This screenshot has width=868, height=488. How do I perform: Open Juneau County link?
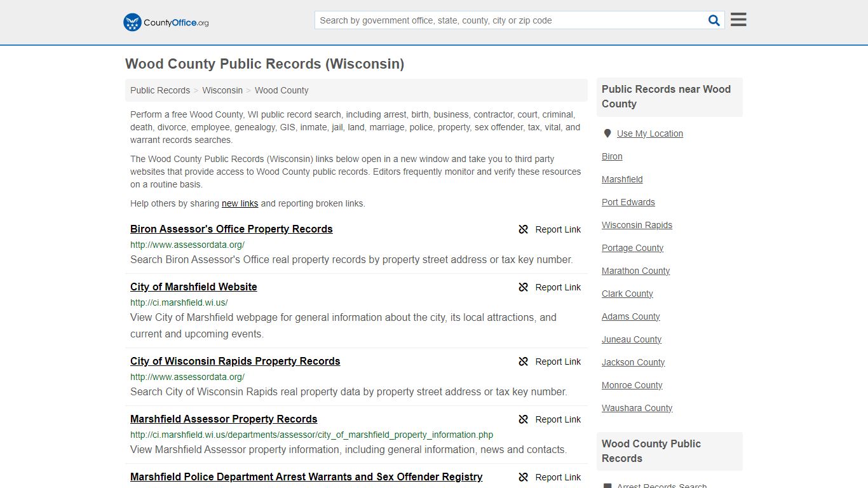coord(632,339)
